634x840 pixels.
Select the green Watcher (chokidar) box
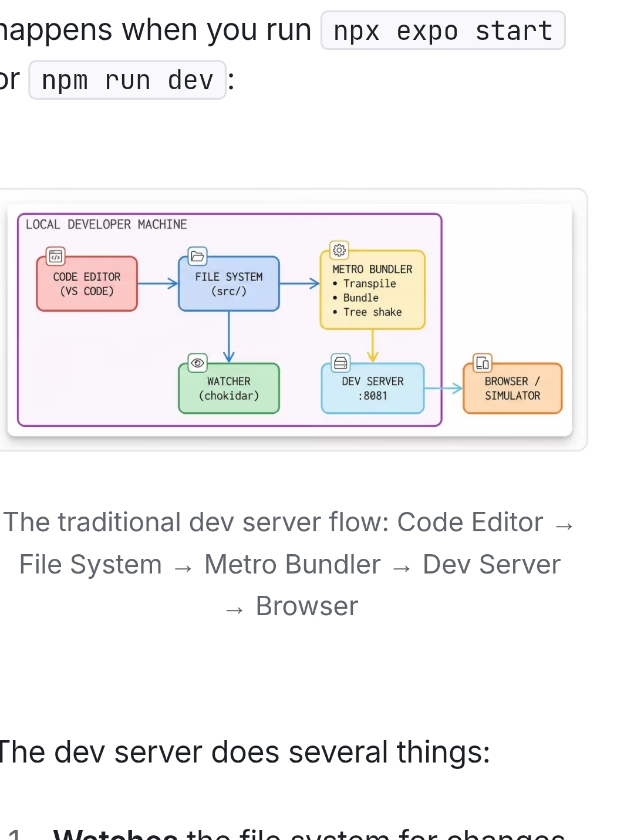click(x=229, y=389)
